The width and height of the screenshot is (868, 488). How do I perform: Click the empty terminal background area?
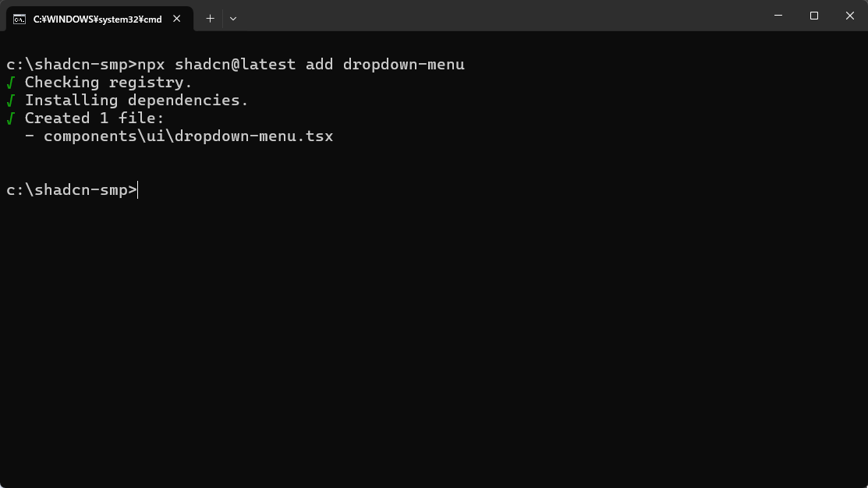[x=434, y=335]
